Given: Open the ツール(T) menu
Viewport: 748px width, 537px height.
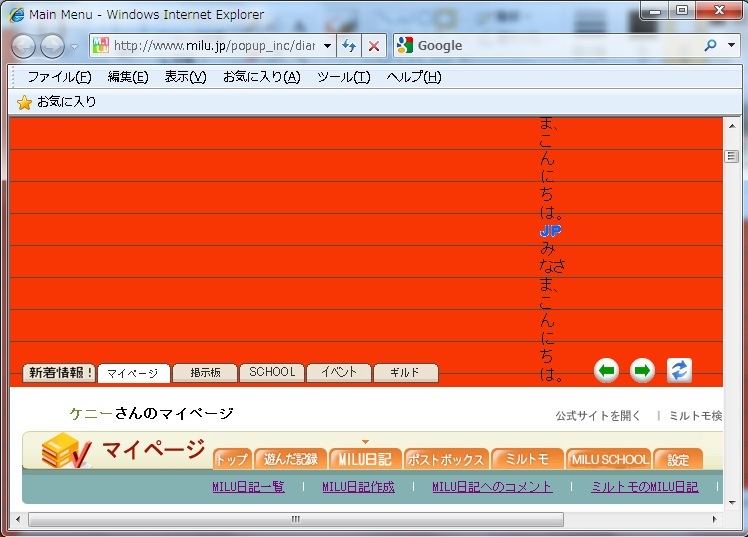Looking at the screenshot, I should 343,77.
